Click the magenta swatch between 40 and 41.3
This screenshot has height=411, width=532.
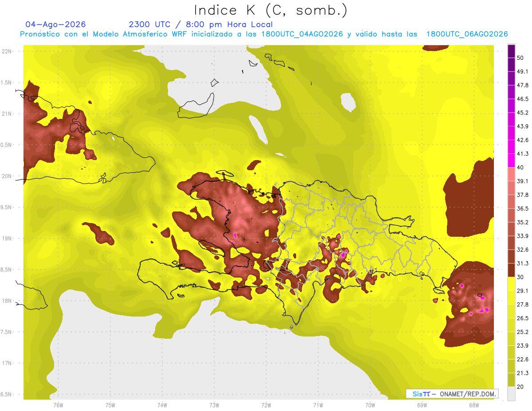(x=511, y=160)
